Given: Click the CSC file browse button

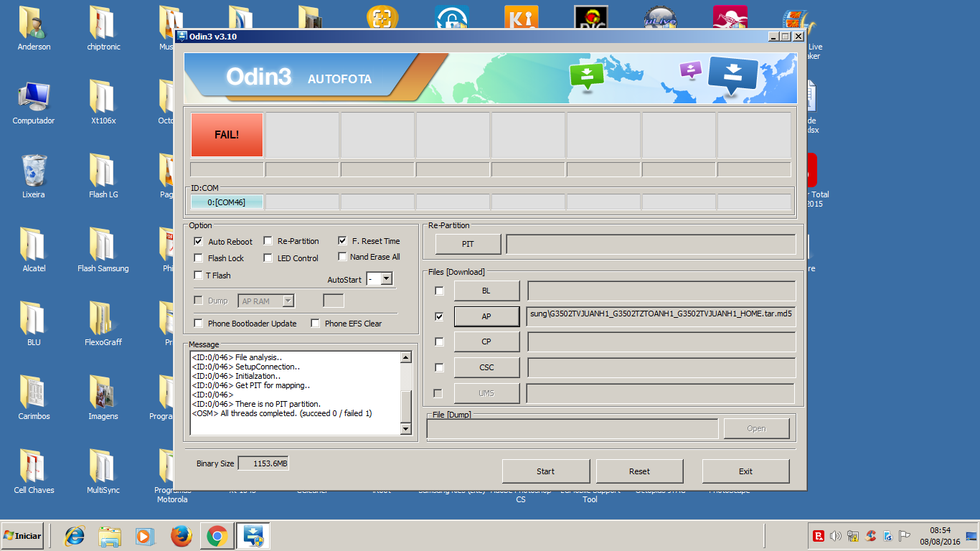Looking at the screenshot, I should click(486, 367).
